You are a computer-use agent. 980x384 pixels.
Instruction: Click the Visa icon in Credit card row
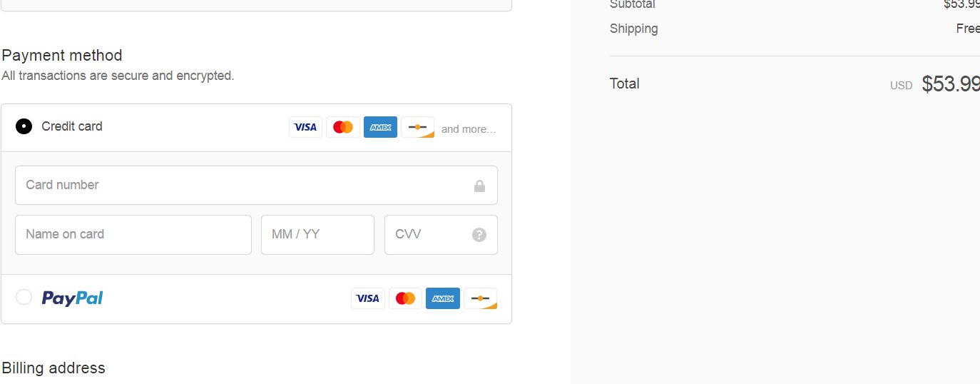click(305, 127)
